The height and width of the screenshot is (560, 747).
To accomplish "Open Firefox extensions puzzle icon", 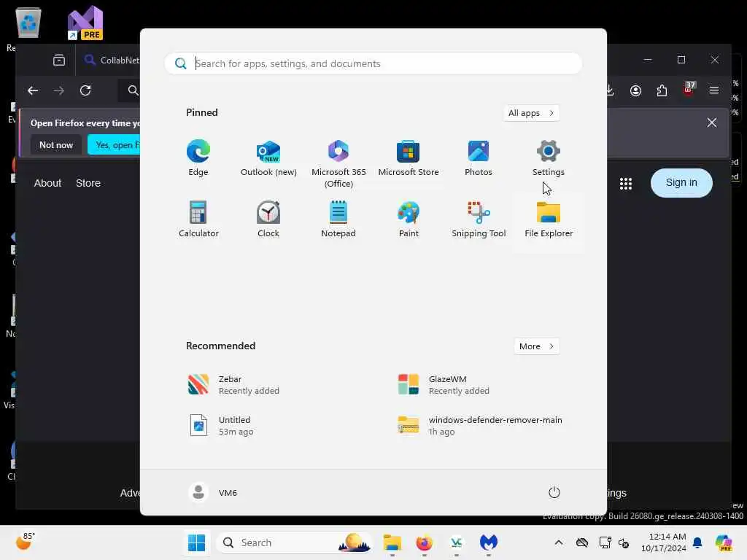I will tap(662, 90).
